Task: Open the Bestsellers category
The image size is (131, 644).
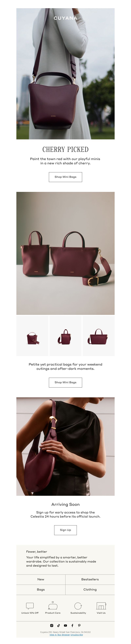Action: pos(90,579)
